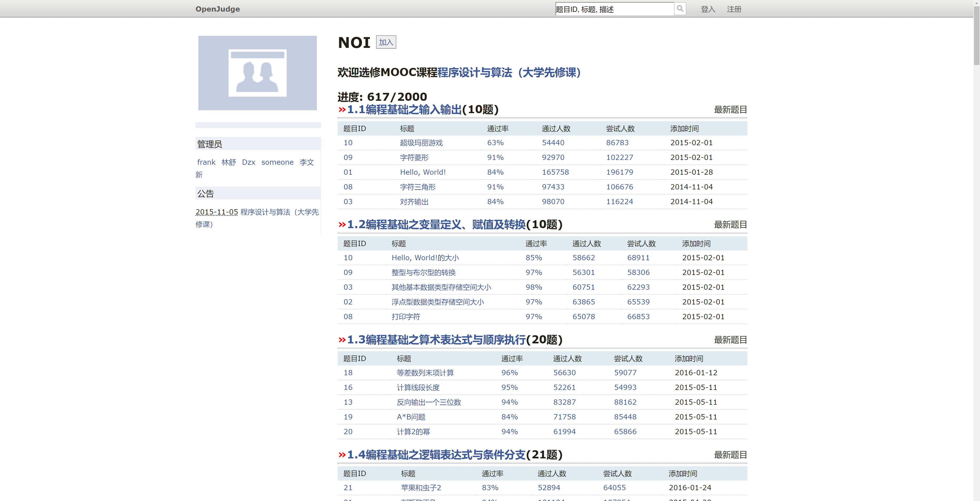Open problem Hello, World!的大小
The image size is (980, 501).
(x=425, y=258)
